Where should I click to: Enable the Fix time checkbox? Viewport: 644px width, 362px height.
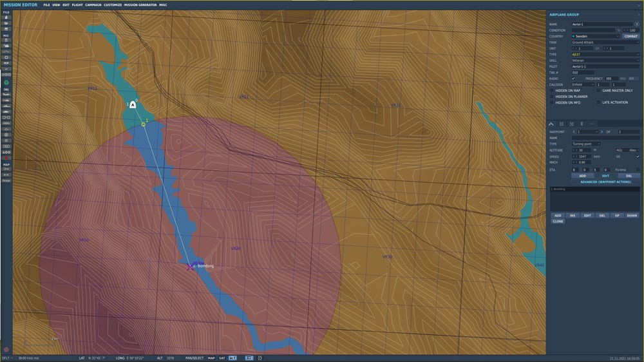(x=638, y=169)
